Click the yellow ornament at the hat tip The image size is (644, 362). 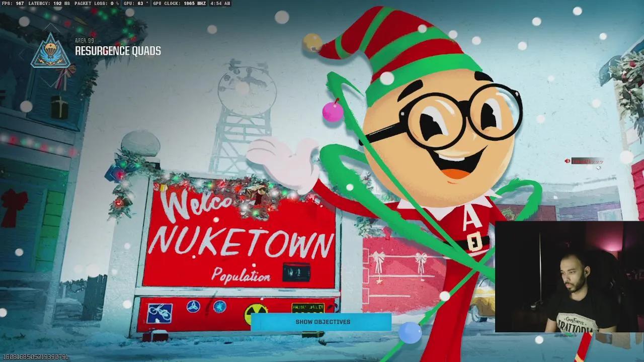pos(312,43)
